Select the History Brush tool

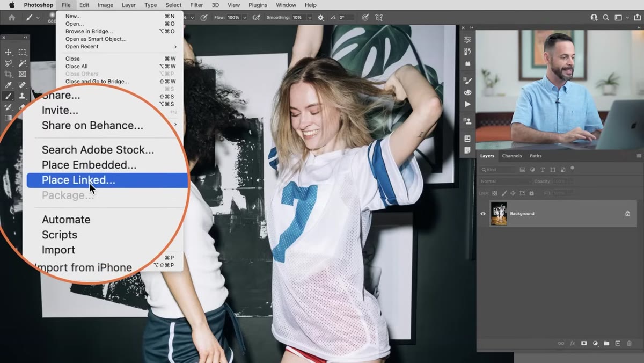coord(8,107)
